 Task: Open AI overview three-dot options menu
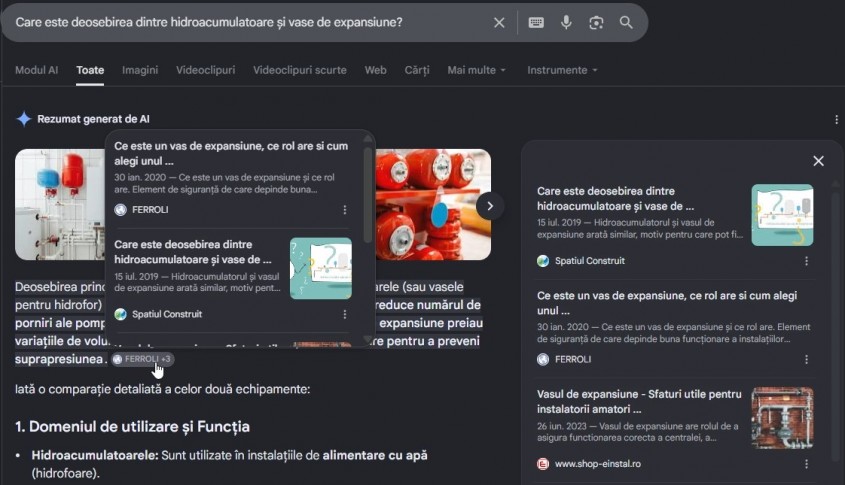click(836, 119)
